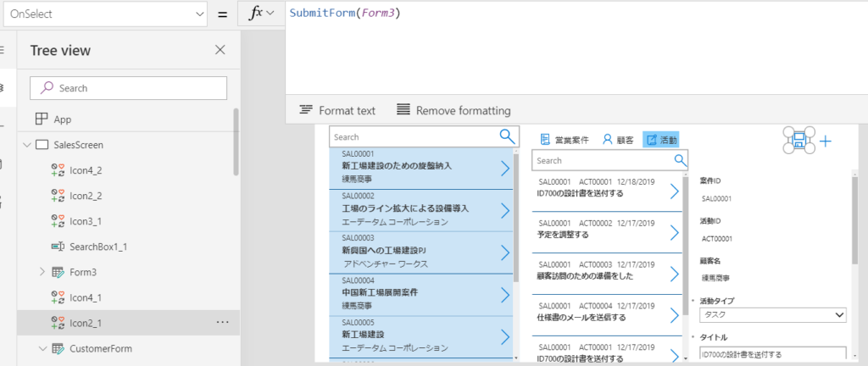Open the SAL00003 record arrow
The image size is (868, 366).
click(505, 252)
